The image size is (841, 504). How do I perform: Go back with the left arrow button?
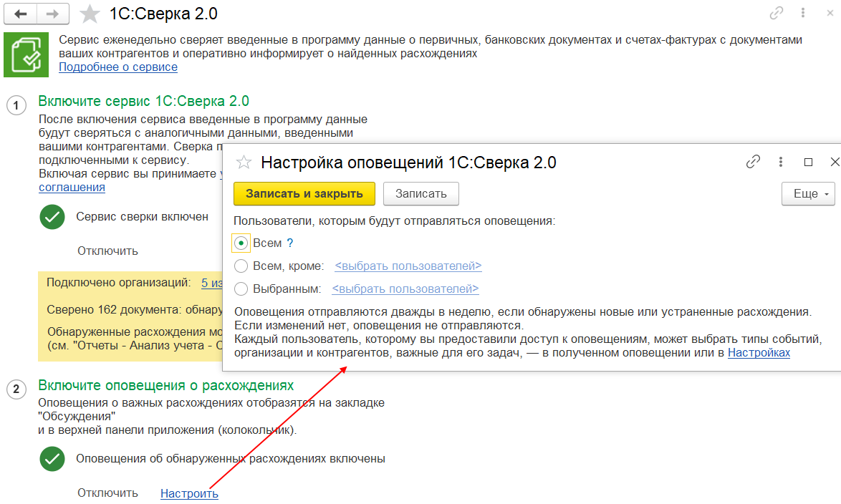pyautogui.click(x=20, y=14)
